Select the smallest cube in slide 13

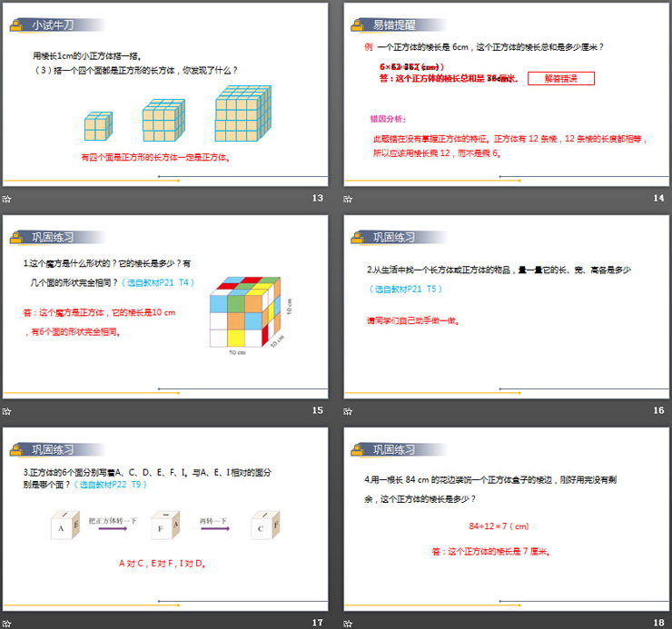[96, 127]
